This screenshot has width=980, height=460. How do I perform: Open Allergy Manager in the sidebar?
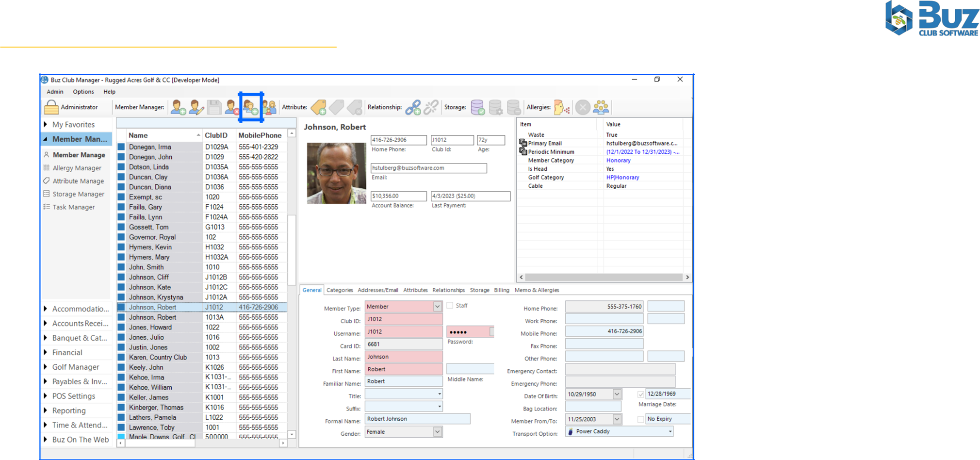tap(77, 168)
